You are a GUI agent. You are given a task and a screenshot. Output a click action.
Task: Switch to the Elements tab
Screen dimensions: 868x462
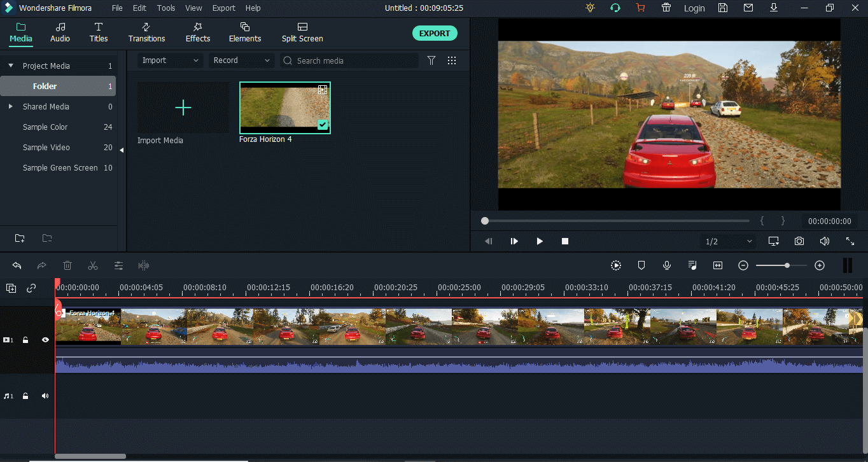245,32
